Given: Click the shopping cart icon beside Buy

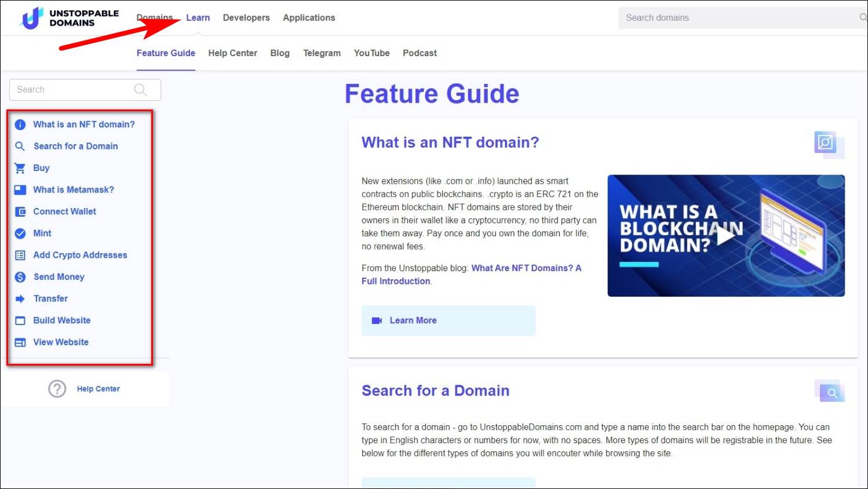Looking at the screenshot, I should click(x=20, y=168).
